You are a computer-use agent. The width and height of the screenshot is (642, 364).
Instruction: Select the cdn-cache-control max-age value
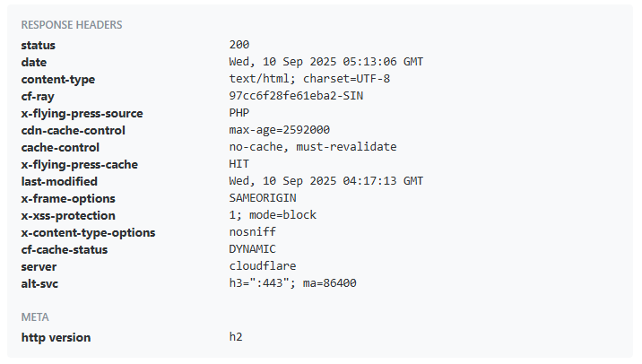point(279,130)
